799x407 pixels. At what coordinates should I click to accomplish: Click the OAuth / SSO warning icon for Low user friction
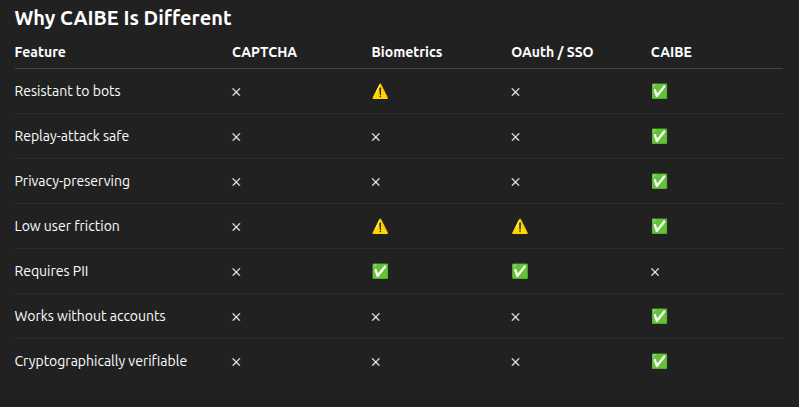519,226
